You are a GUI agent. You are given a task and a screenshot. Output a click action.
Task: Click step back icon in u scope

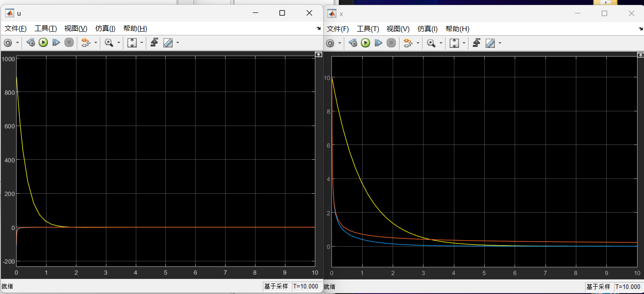[30, 43]
